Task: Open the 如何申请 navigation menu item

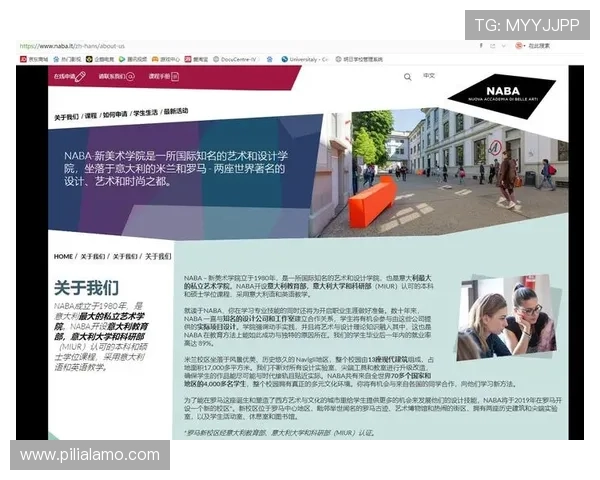Action: tap(115, 114)
